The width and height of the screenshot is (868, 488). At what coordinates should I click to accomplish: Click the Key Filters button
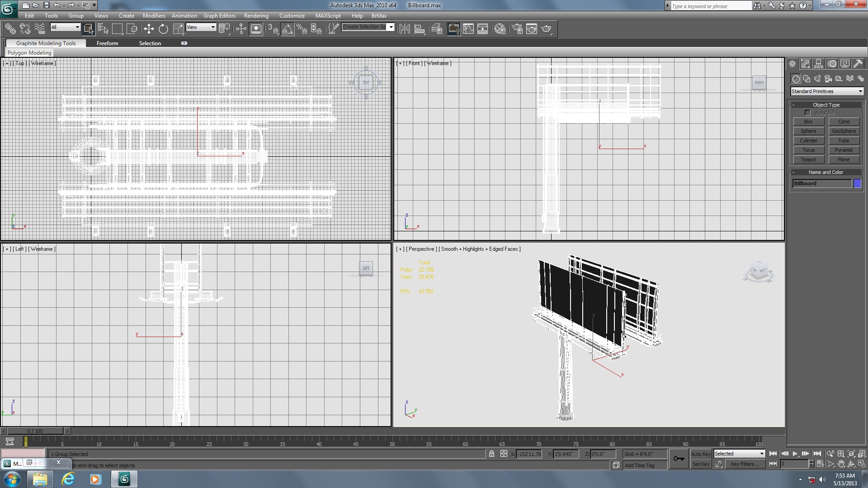click(x=745, y=464)
